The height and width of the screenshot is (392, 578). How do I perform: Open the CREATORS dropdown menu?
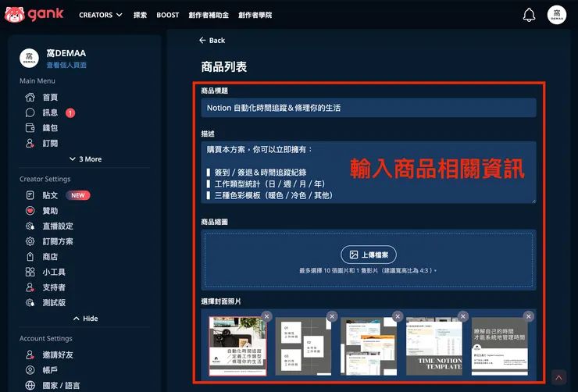[100, 15]
